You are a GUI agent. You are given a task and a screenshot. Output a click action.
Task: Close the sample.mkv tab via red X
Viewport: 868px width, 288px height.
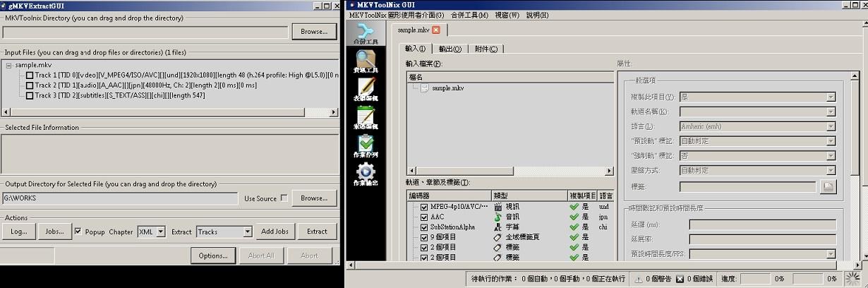pyautogui.click(x=436, y=30)
